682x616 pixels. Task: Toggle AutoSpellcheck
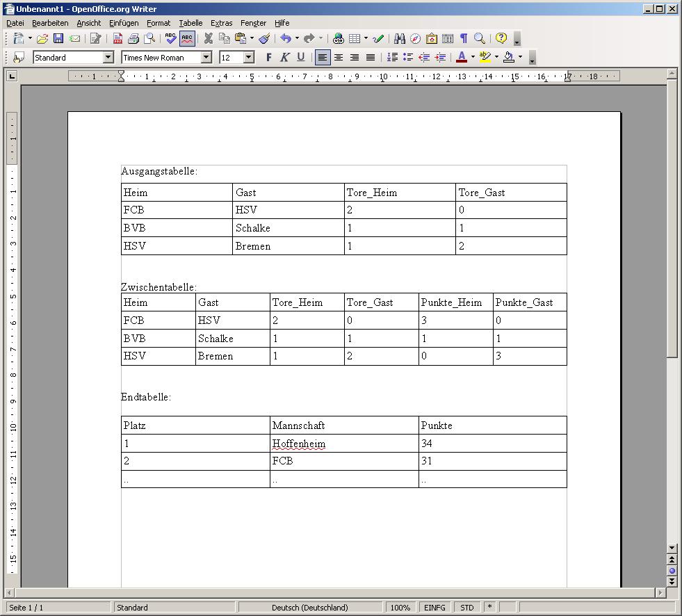[187, 39]
